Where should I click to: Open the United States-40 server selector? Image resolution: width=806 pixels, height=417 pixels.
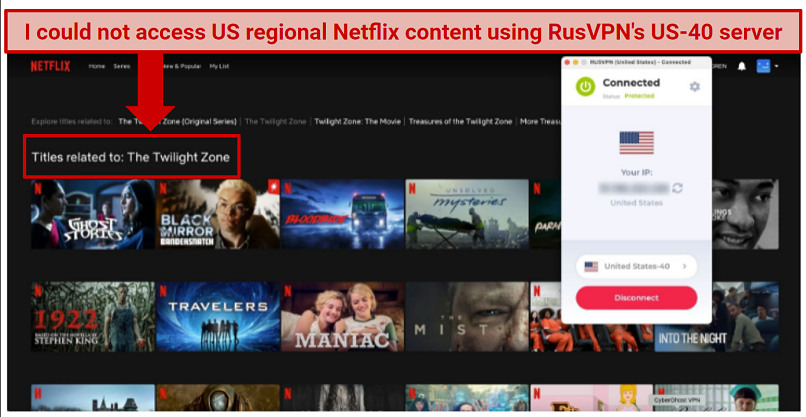tap(636, 266)
